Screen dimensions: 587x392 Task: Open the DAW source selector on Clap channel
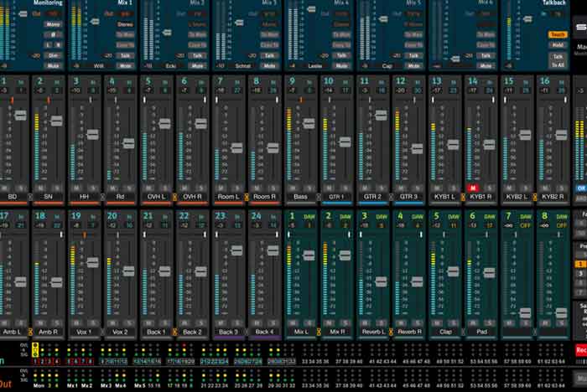tap(454, 225)
